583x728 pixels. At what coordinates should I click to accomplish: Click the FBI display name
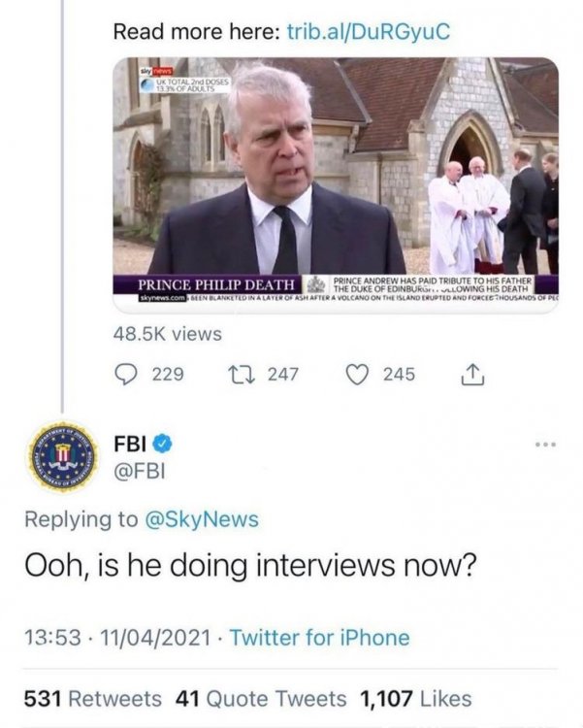130,444
